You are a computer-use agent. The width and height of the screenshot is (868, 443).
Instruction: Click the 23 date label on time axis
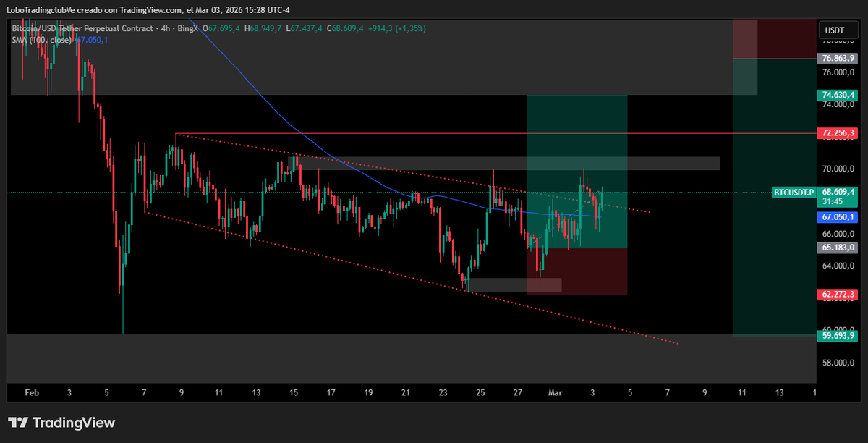[x=443, y=392]
